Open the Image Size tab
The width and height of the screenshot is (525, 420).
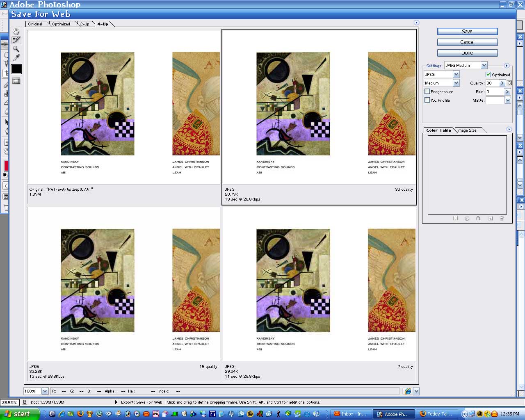[x=467, y=130]
